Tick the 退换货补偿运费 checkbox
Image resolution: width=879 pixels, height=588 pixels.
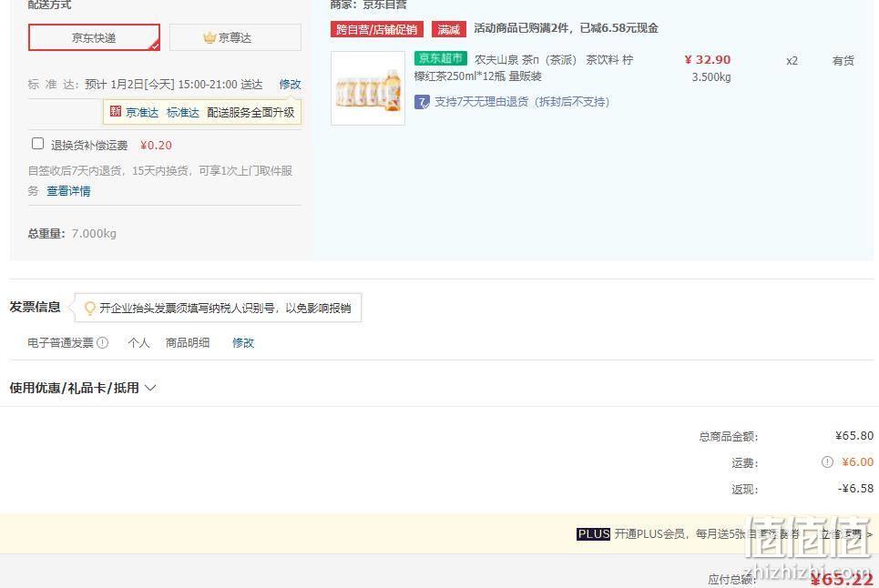tap(37, 144)
